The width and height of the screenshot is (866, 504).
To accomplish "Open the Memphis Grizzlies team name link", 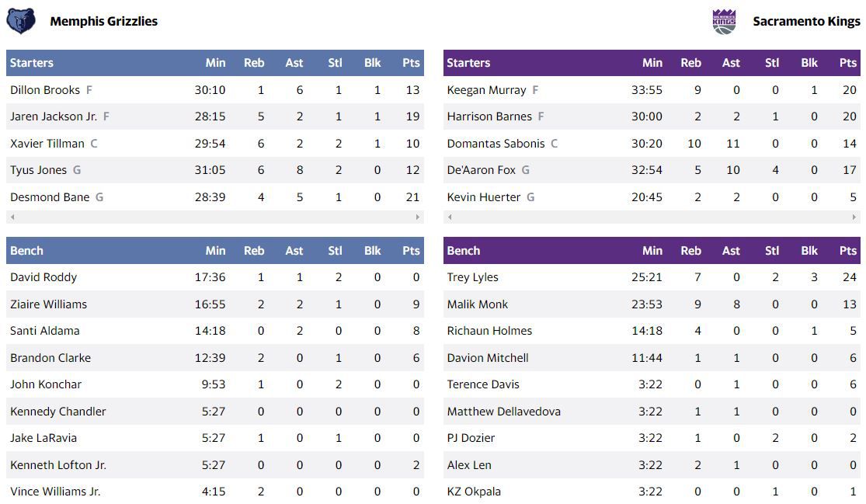I will tap(104, 22).
